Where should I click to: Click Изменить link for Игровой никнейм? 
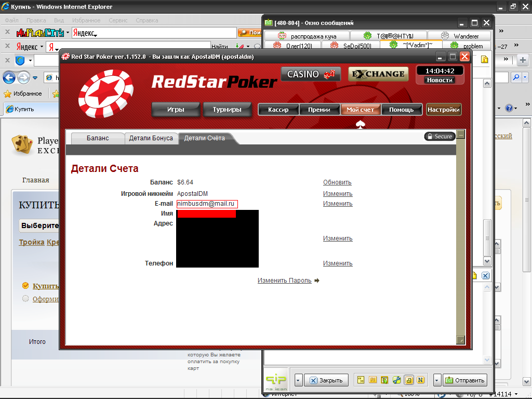(338, 194)
